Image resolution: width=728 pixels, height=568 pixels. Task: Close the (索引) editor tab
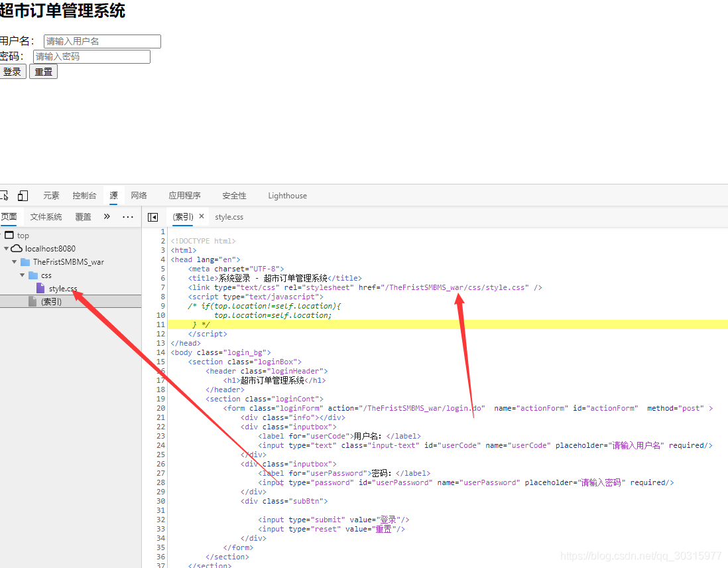[x=202, y=216]
